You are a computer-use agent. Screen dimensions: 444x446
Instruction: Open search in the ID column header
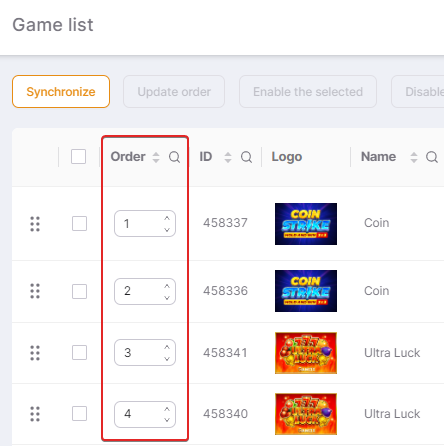click(x=246, y=157)
